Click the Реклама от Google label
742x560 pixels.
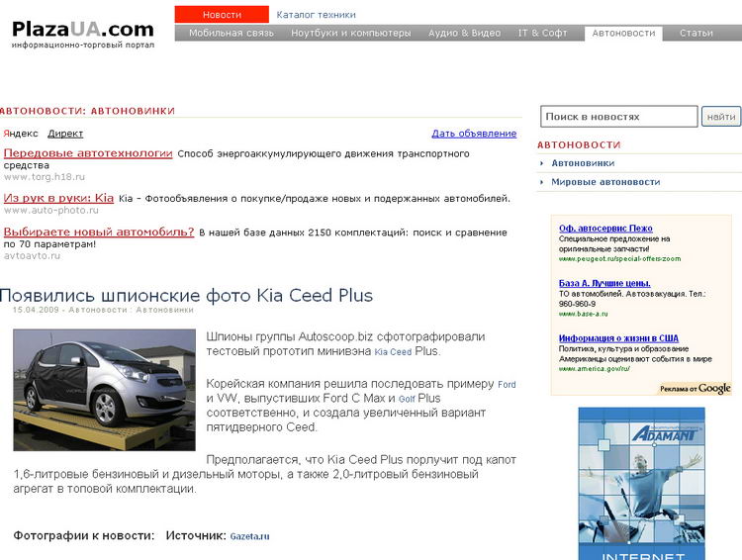[696, 389]
